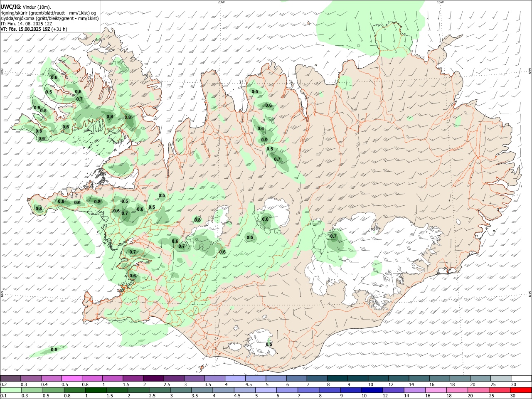The image size is (532, 399).
Task: Click the '25' label in lower legend row
Action: pyautogui.click(x=492, y=396)
